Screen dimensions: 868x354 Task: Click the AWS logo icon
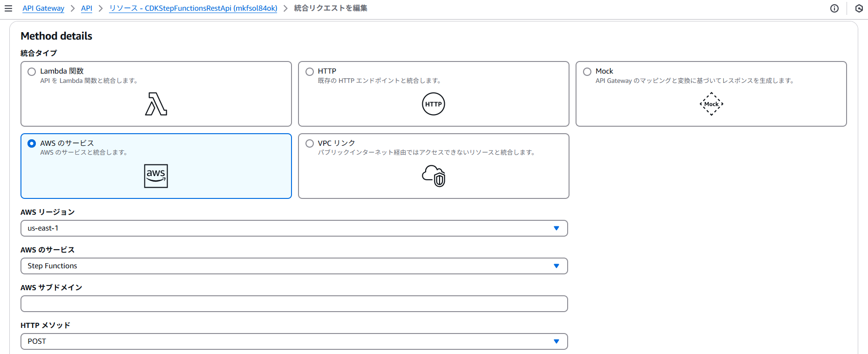[x=156, y=176]
